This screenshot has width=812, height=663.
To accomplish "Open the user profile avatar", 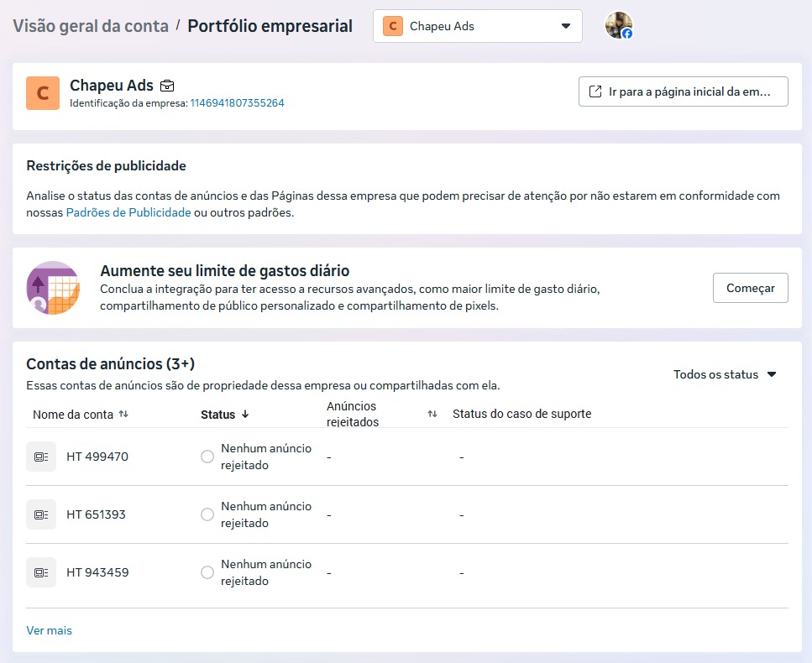I will point(619,26).
